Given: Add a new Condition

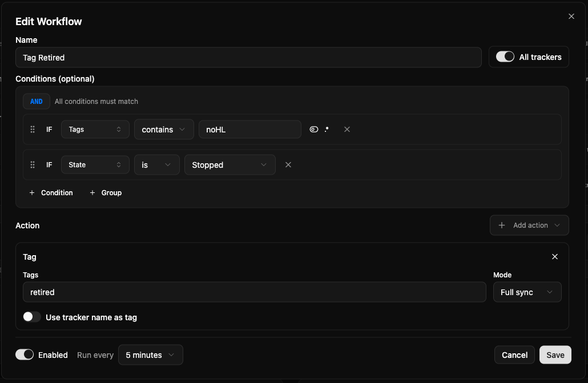Looking at the screenshot, I should [x=51, y=193].
